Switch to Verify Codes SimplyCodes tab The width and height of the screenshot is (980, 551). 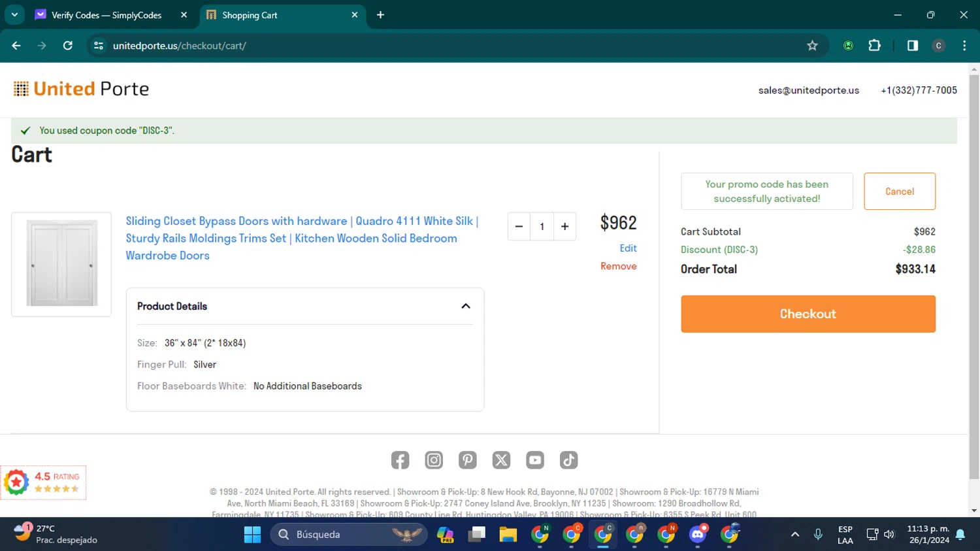(106, 15)
